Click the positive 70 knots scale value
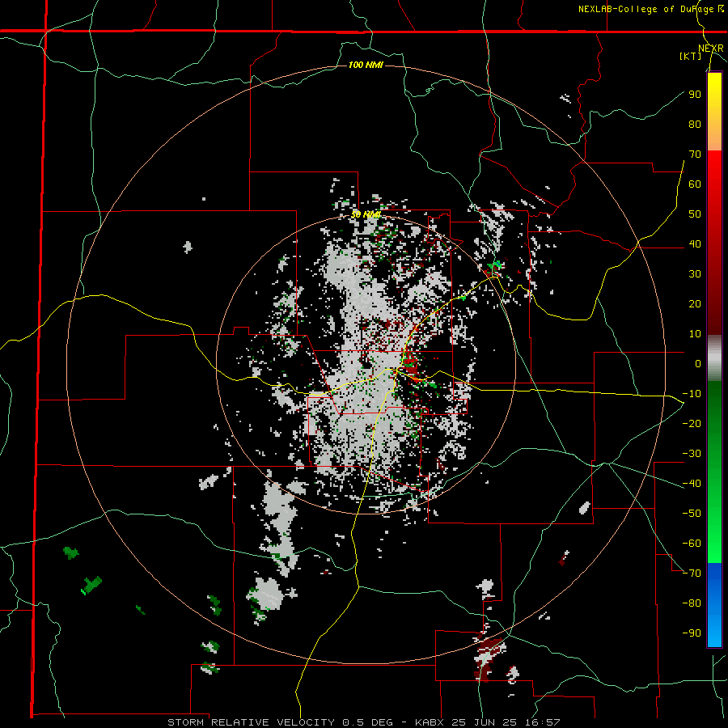728x728 pixels. 695,154
